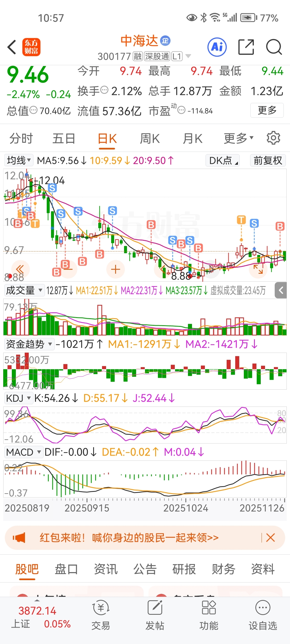Tap the rightmost B marker on chart
Image resolution: width=290 pixels, height=644 pixels.
click(280, 226)
